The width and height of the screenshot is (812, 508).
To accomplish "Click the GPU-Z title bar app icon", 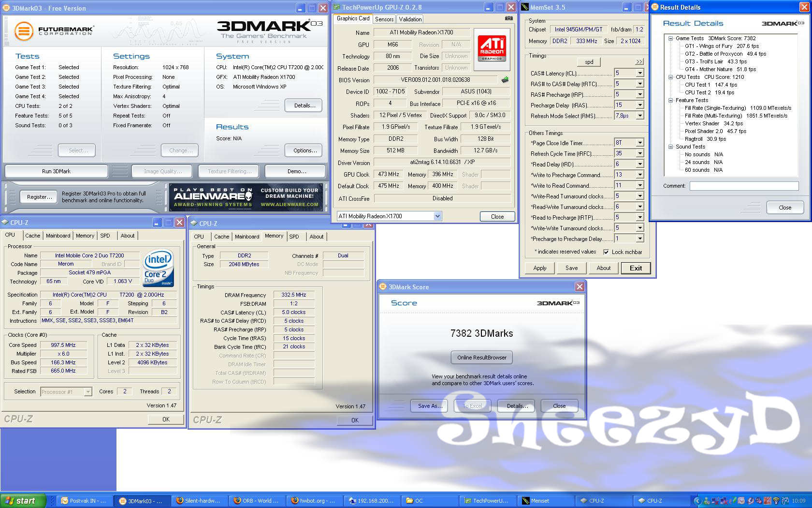I will [x=336, y=7].
